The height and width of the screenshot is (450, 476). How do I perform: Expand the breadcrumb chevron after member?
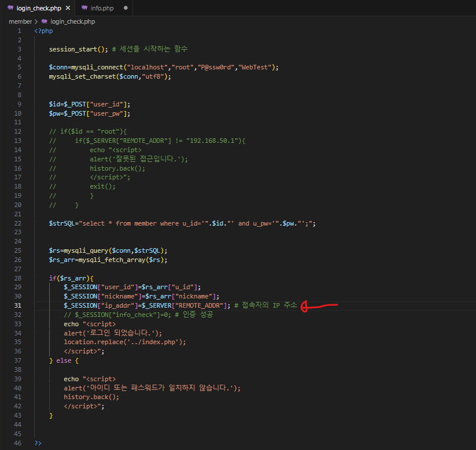(36, 21)
